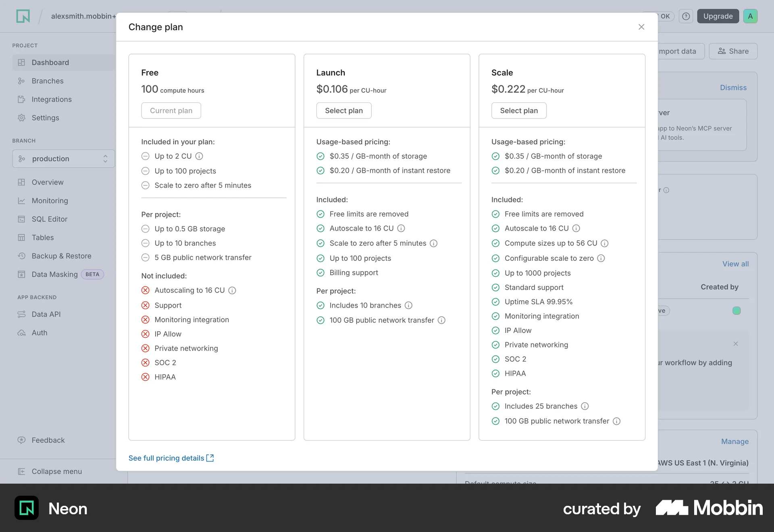This screenshot has width=774, height=532.
Task: Click the user avatar A icon
Action: point(750,16)
